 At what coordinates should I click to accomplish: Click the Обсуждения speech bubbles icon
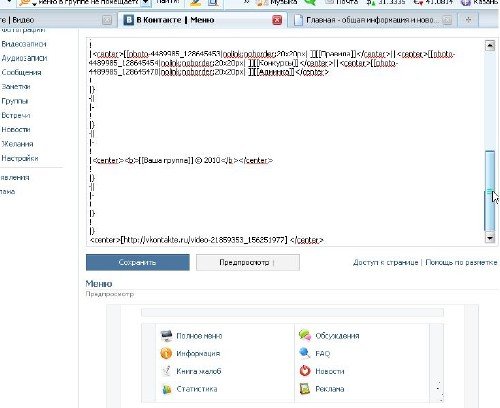click(305, 335)
